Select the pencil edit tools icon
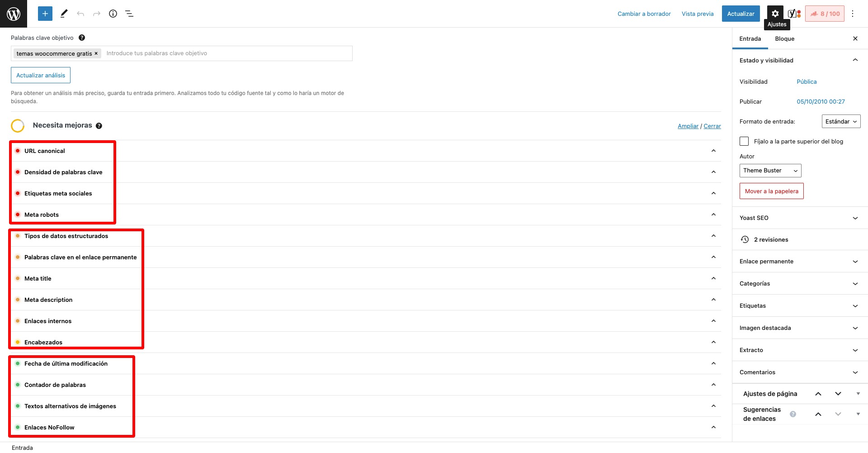The image size is (868, 453). [64, 14]
